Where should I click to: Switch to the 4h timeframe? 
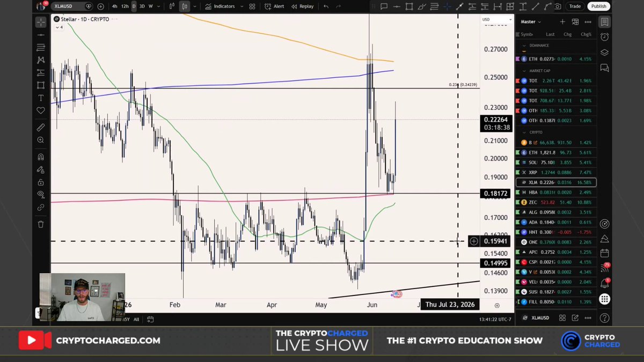114,6
